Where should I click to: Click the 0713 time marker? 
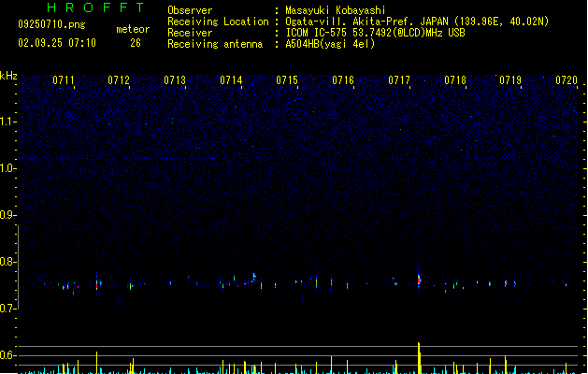(x=175, y=80)
